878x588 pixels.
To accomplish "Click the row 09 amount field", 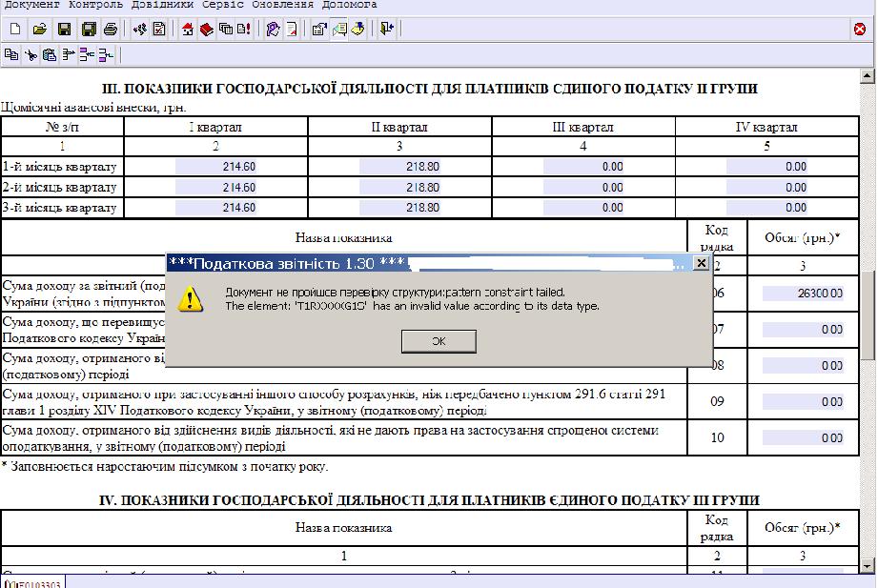I will (x=803, y=402).
